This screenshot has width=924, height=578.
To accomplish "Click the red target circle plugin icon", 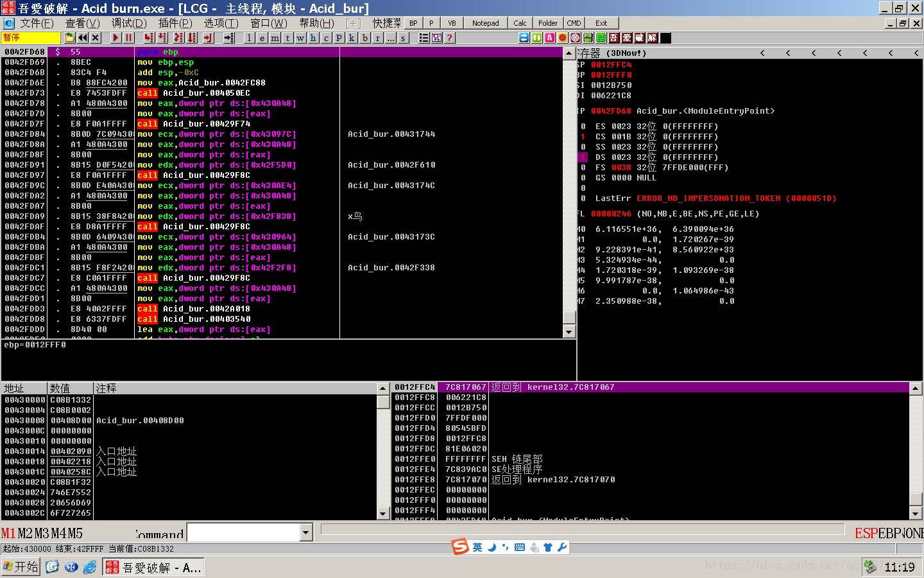I will pos(575,38).
